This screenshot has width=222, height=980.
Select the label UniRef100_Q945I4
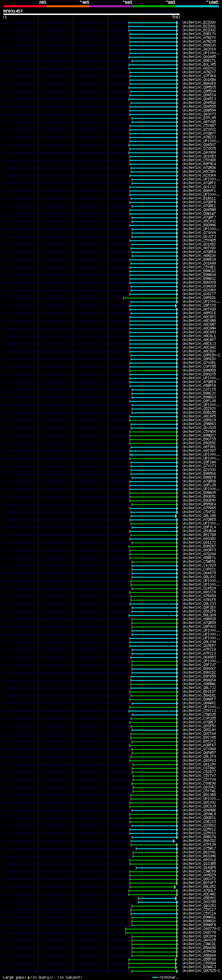[x=199, y=95]
